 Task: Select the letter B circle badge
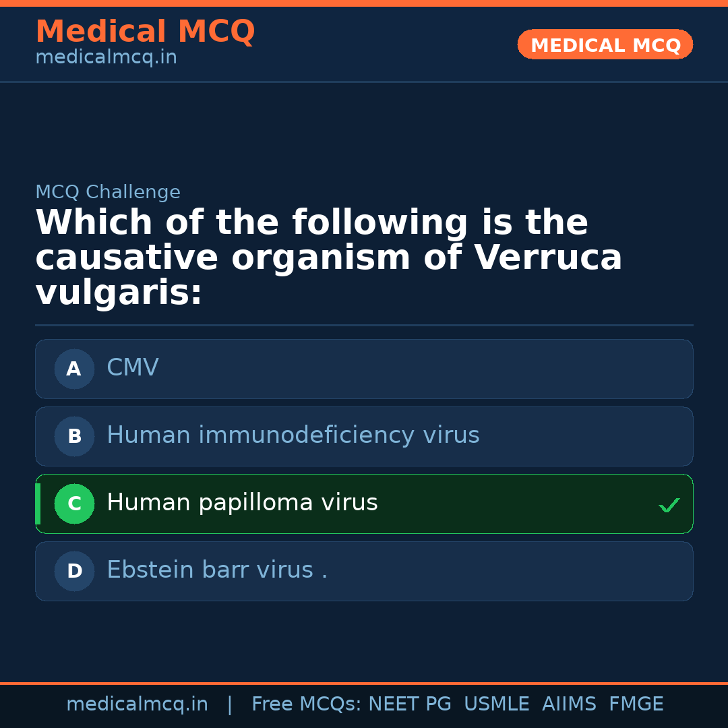pos(74,436)
